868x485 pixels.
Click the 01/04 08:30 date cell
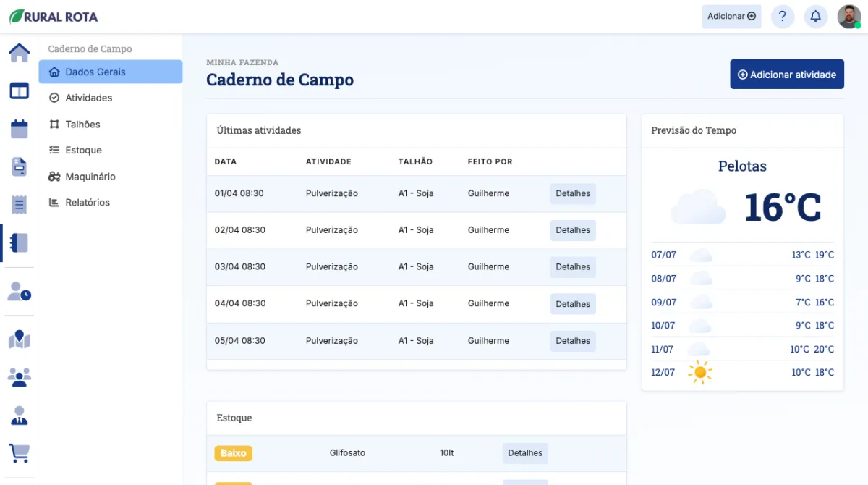[x=239, y=193]
